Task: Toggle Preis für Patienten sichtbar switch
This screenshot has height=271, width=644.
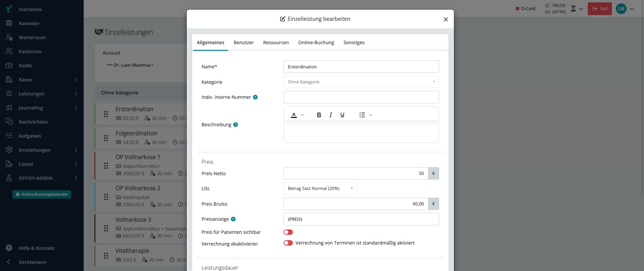Action: tap(288, 232)
